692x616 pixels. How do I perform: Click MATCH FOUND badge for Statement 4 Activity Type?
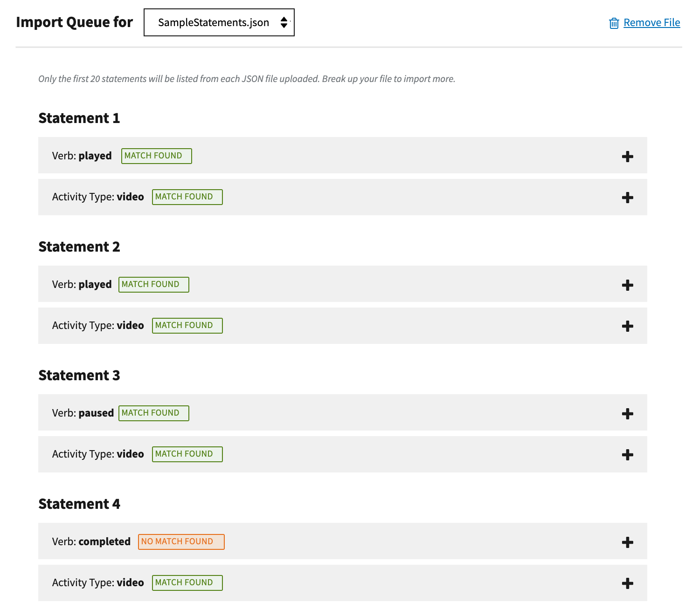tap(187, 582)
